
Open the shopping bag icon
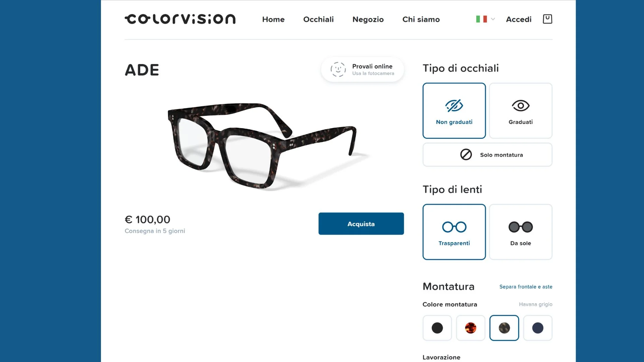[x=547, y=19]
